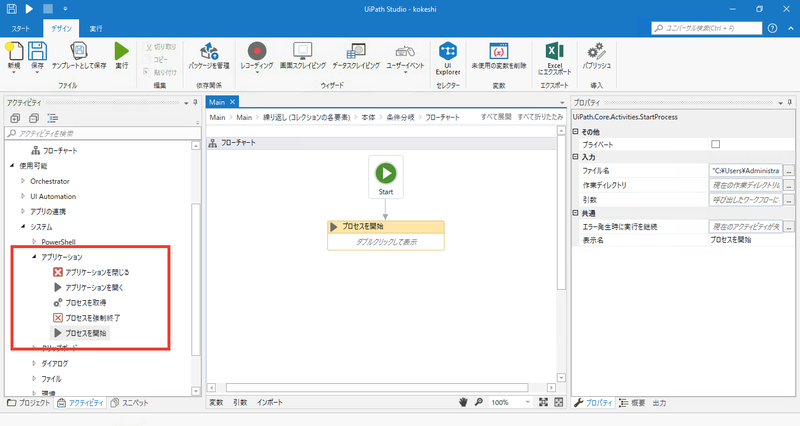Click the tree view options icon in activities panel
This screenshot has height=426, width=800.
point(53,118)
